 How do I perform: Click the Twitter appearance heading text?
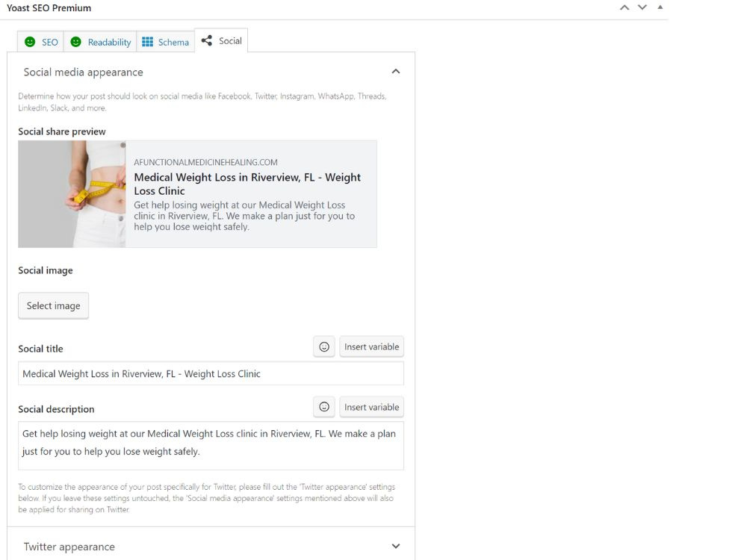click(69, 547)
